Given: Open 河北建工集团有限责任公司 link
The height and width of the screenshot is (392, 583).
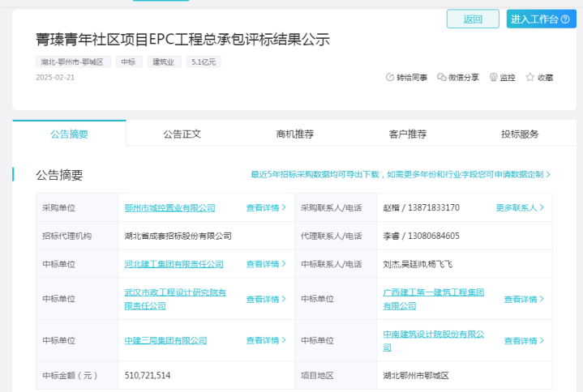Looking at the screenshot, I should coord(174,264).
